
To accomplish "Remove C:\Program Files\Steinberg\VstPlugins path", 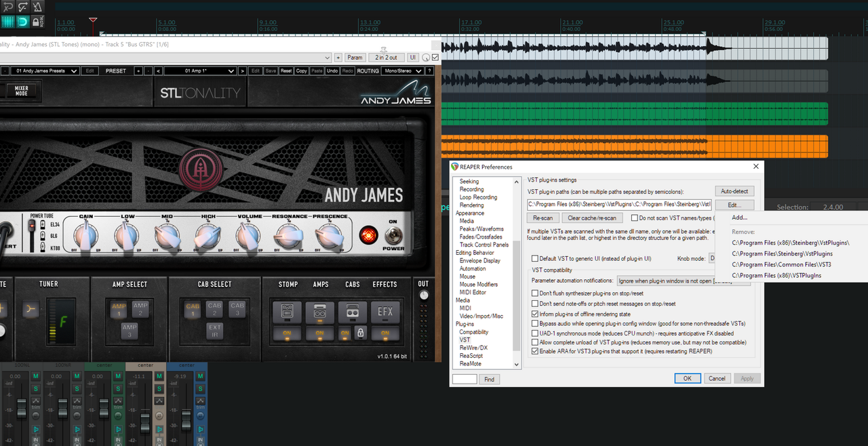I will [782, 254].
